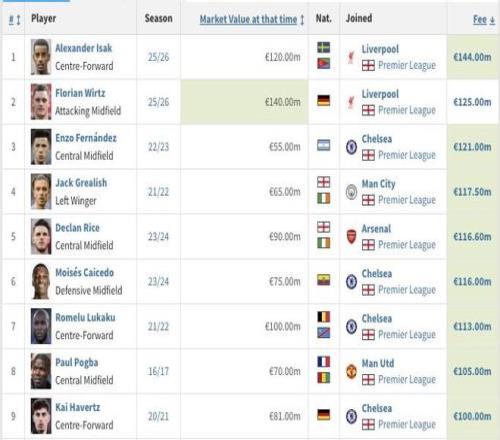The width and height of the screenshot is (500, 440).
Task: Open Alexander Isak's player profile link
Action: point(84,48)
